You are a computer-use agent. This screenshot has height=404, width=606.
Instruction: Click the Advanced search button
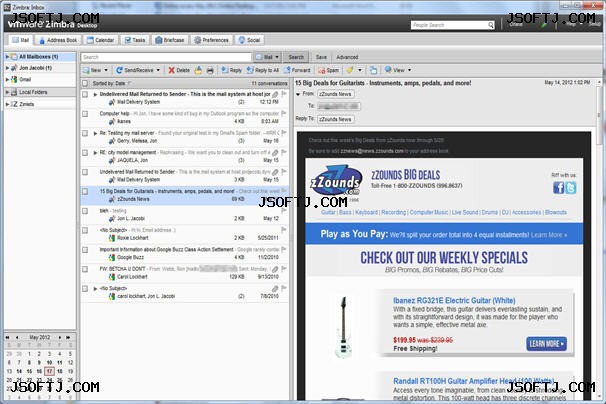[x=347, y=57]
